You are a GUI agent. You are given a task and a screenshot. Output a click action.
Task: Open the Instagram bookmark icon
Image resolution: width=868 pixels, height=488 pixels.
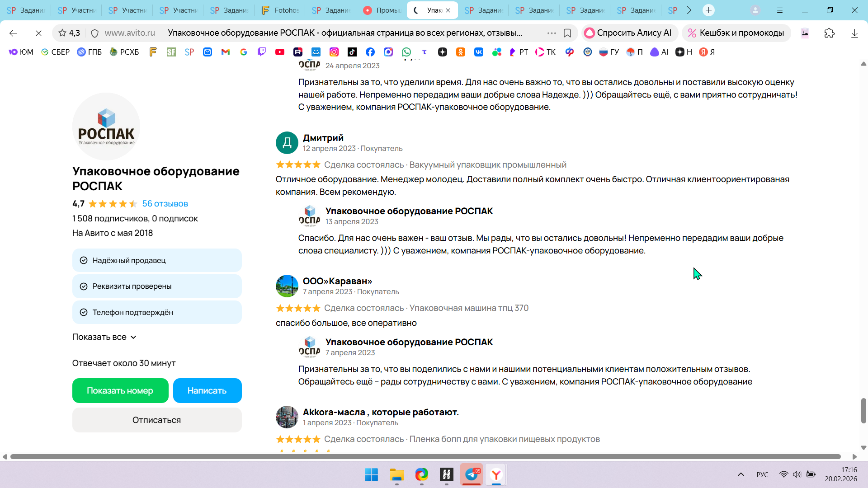point(334,52)
